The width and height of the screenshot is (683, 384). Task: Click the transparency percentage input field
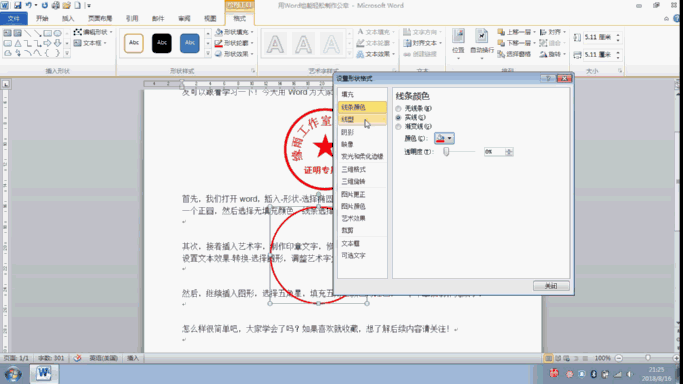(494, 152)
